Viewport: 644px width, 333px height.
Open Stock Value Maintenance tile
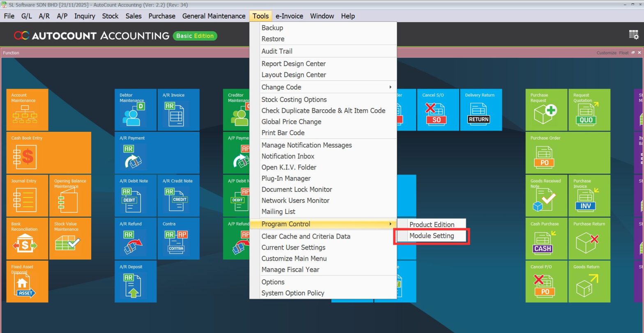(70, 239)
